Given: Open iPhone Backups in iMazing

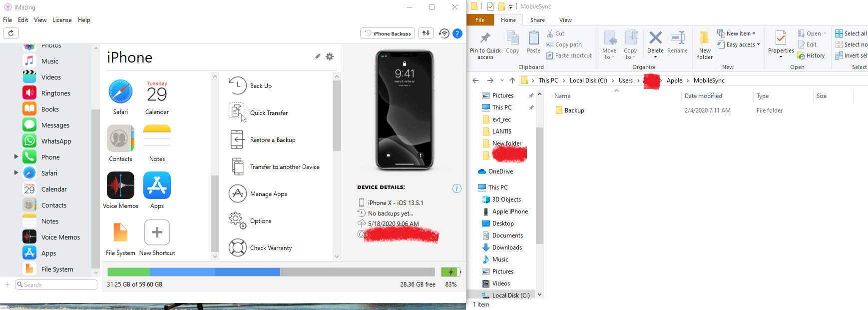Looking at the screenshot, I should click(388, 33).
